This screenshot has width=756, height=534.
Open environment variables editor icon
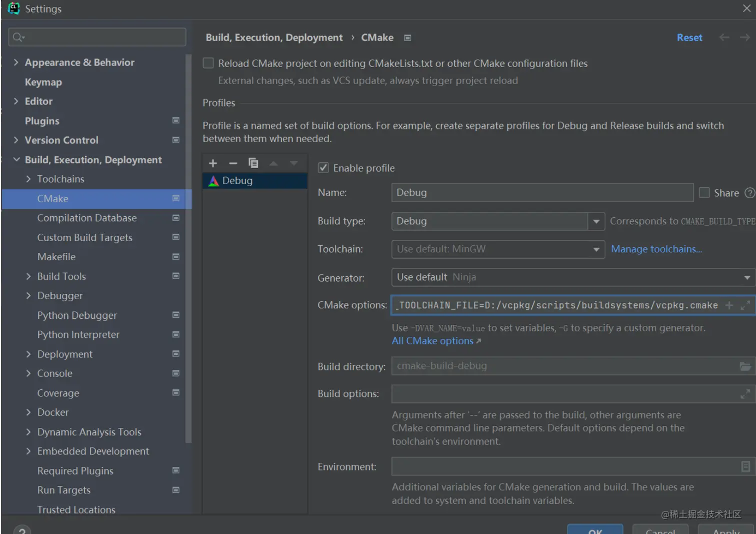coord(745,466)
